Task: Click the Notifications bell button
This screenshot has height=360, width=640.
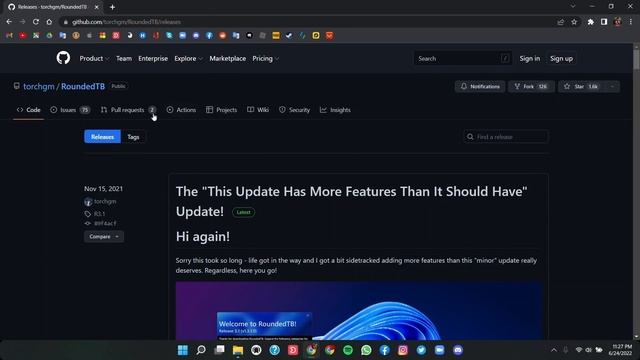Action: tap(480, 87)
